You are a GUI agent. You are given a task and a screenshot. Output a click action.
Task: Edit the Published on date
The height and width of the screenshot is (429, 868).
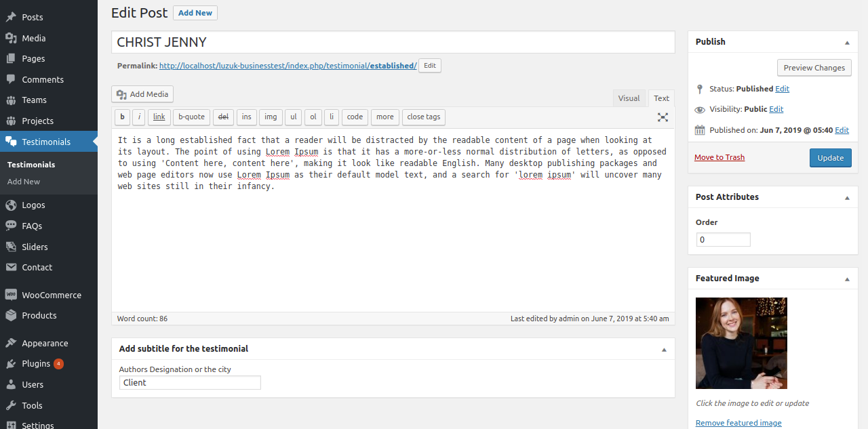tap(842, 130)
